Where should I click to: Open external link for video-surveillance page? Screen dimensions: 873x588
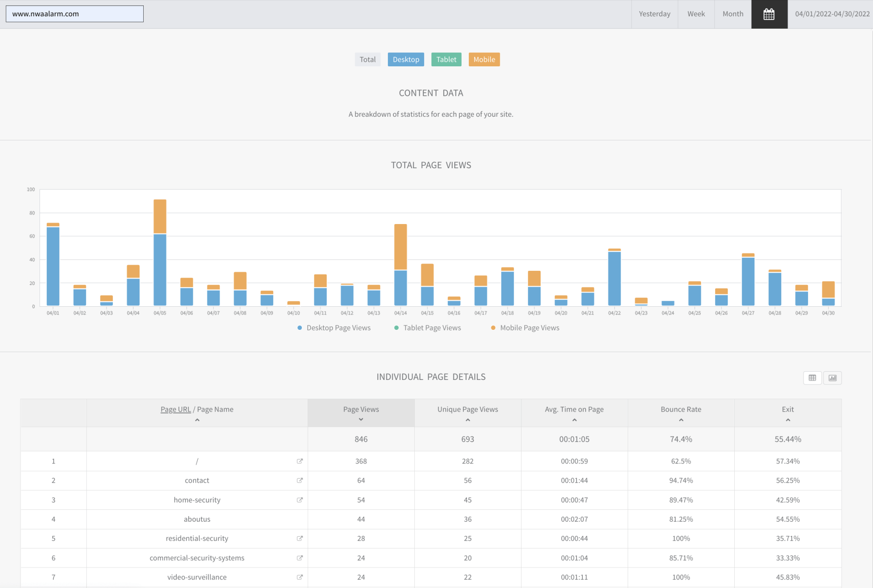coord(300,577)
